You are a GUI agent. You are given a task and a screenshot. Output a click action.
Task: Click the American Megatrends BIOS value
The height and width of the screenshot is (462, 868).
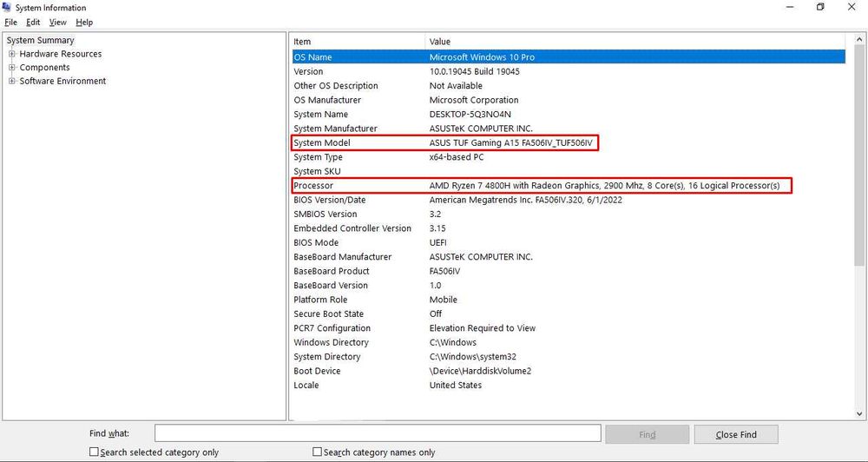[x=525, y=200]
